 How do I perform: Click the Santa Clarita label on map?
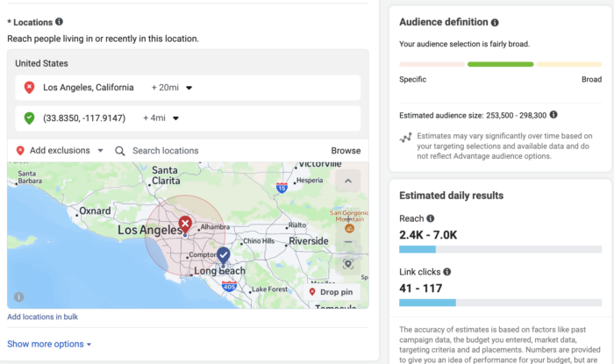click(166, 175)
